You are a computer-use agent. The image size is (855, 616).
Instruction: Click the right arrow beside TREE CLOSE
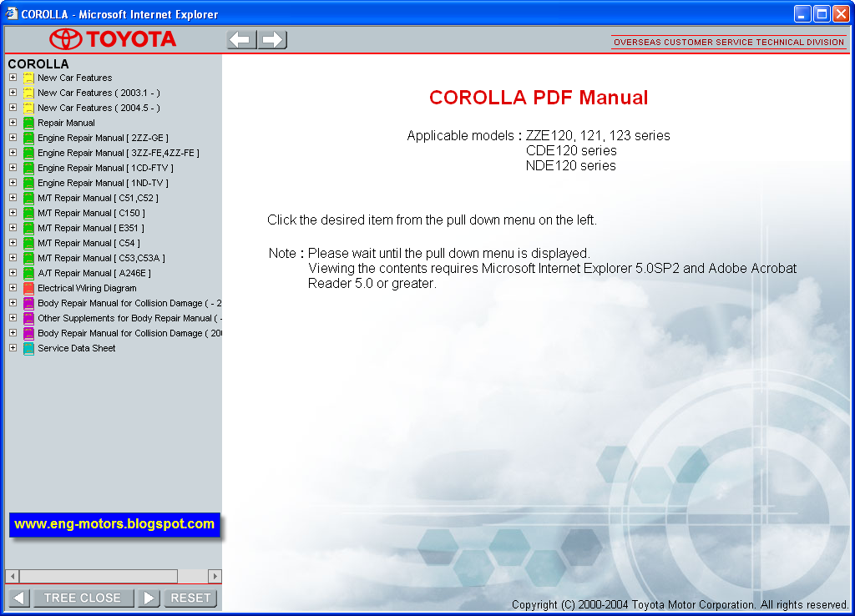(149, 598)
